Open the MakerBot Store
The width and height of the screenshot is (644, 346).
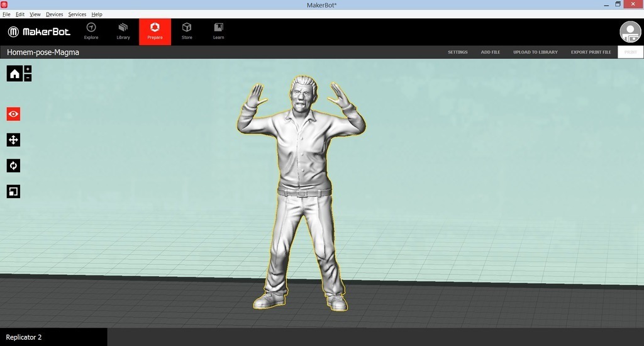click(187, 31)
